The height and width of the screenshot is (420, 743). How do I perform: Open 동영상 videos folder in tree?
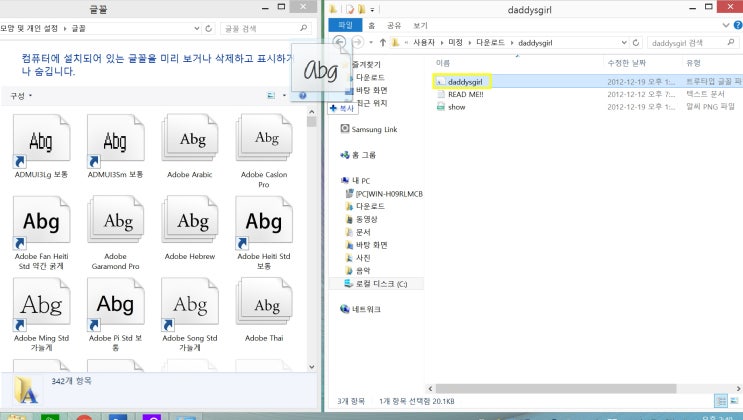point(367,219)
